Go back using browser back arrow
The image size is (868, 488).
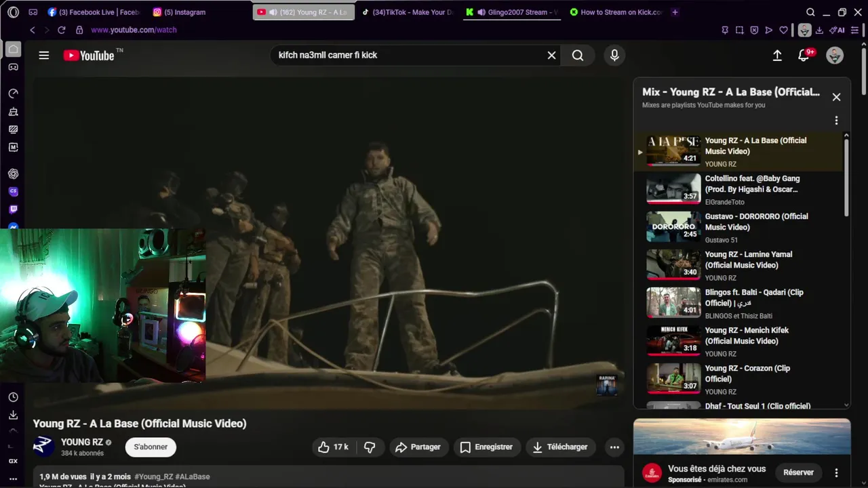click(33, 30)
